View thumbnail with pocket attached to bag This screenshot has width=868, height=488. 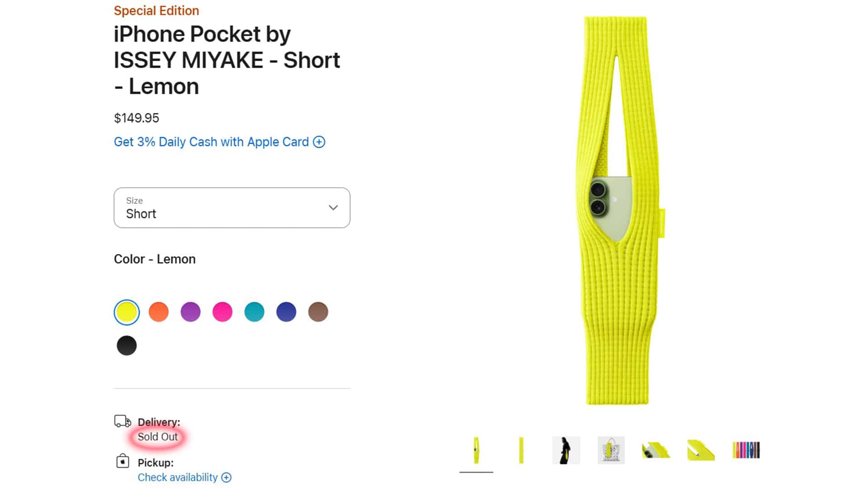[x=611, y=450]
